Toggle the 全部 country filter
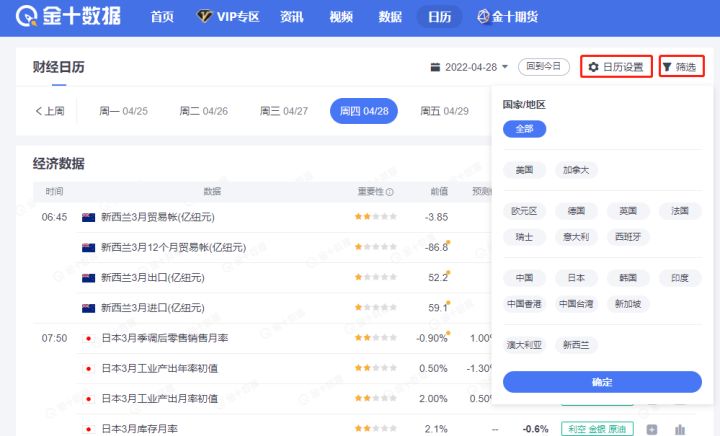The image size is (720, 436). [x=524, y=129]
